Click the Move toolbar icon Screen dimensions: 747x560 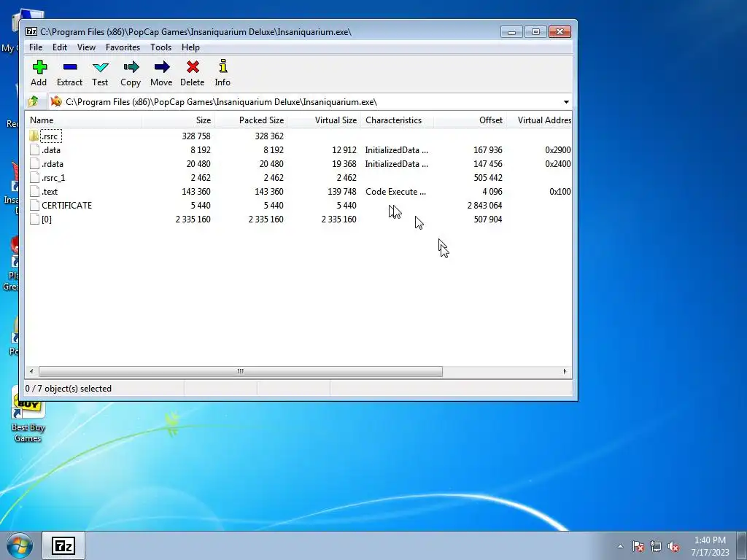(x=161, y=66)
